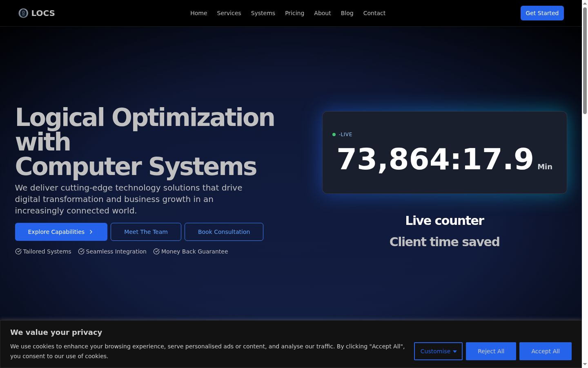Go to the Home nav item
The height and width of the screenshot is (368, 588).
[x=199, y=13]
